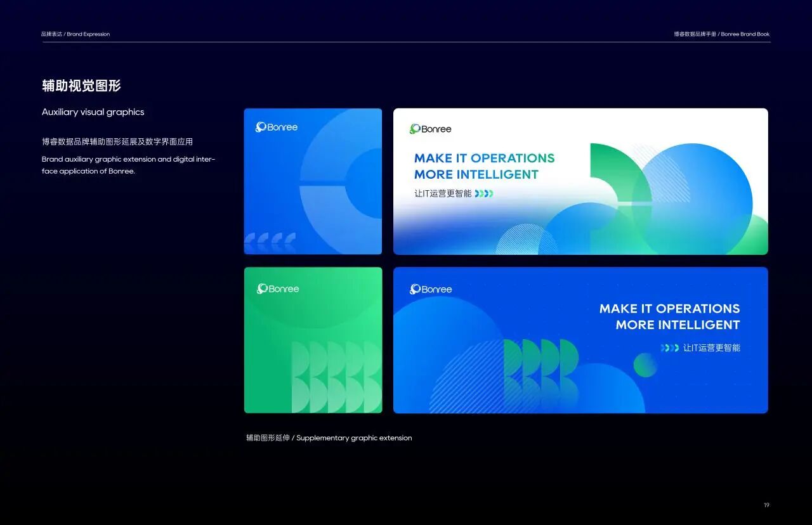Click the page number 19

(766, 505)
